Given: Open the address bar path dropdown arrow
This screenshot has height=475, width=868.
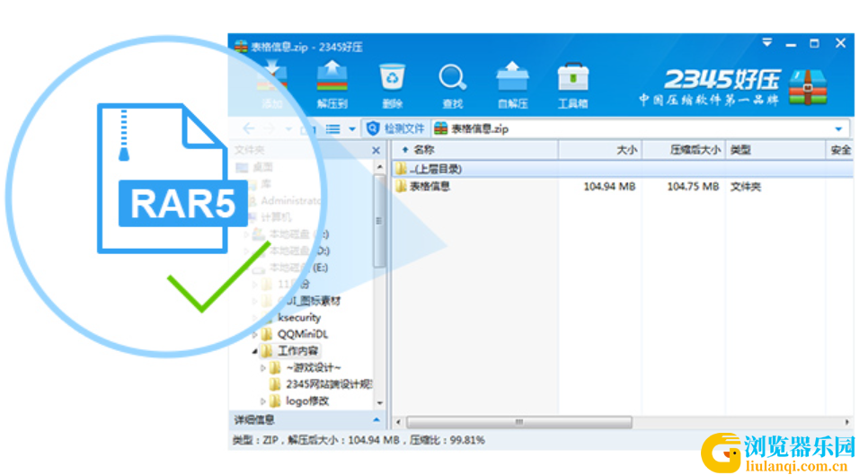Looking at the screenshot, I should tap(838, 129).
